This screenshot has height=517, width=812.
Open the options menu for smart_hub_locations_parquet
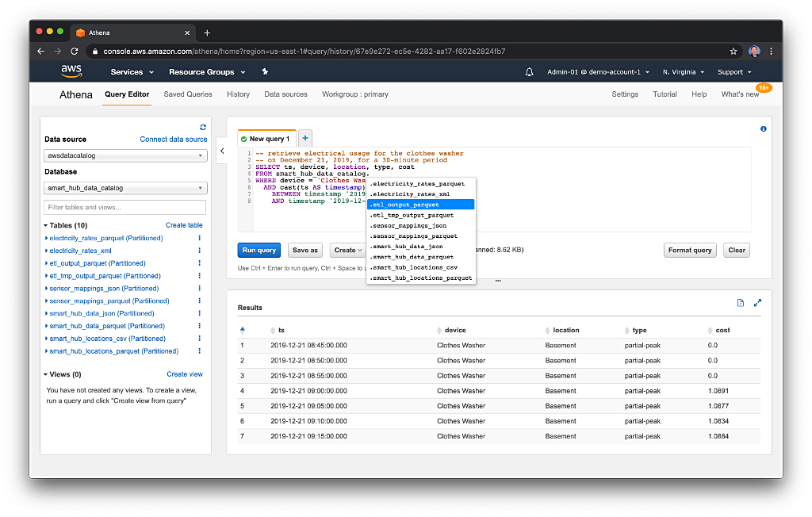coord(199,350)
